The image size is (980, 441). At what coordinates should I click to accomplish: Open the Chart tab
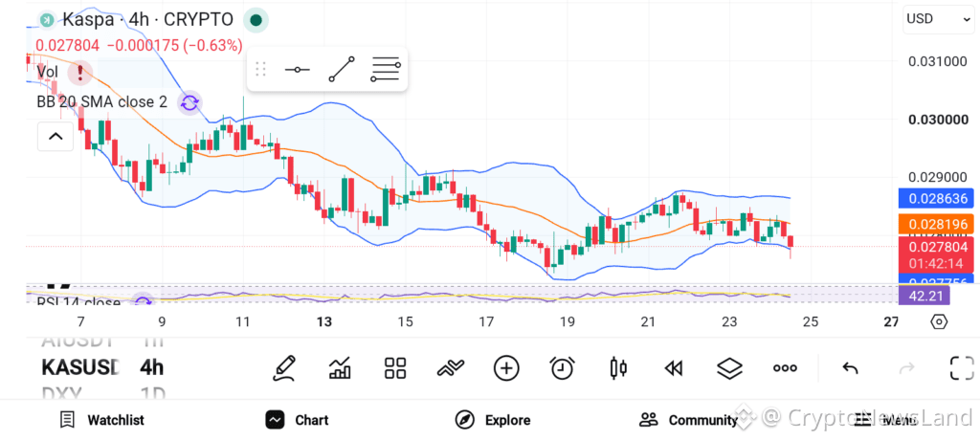pos(297,420)
